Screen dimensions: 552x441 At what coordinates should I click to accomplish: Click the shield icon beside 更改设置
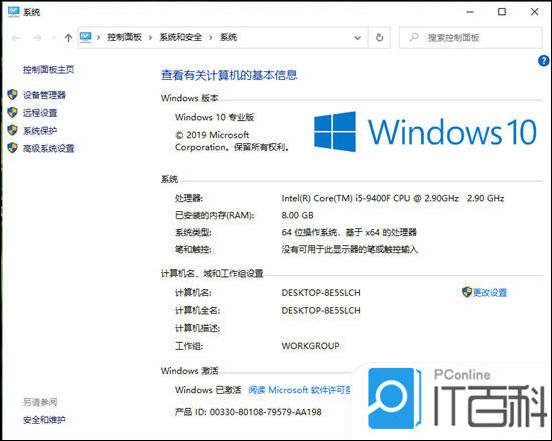(x=466, y=292)
